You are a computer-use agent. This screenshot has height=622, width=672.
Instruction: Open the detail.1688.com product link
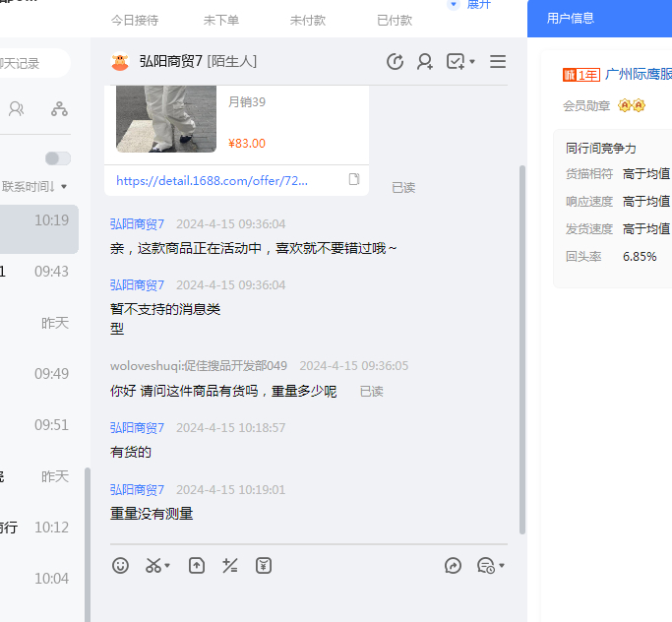tap(212, 180)
